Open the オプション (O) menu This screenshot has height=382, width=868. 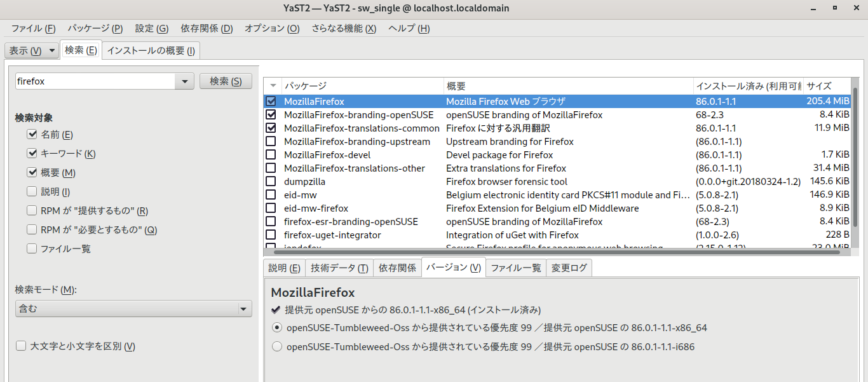[272, 29]
